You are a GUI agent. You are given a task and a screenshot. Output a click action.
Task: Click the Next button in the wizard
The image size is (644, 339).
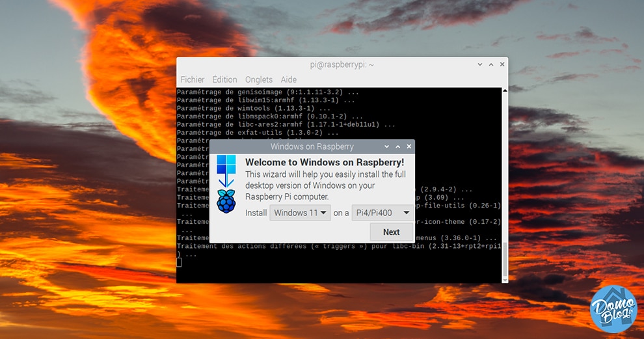(x=392, y=232)
